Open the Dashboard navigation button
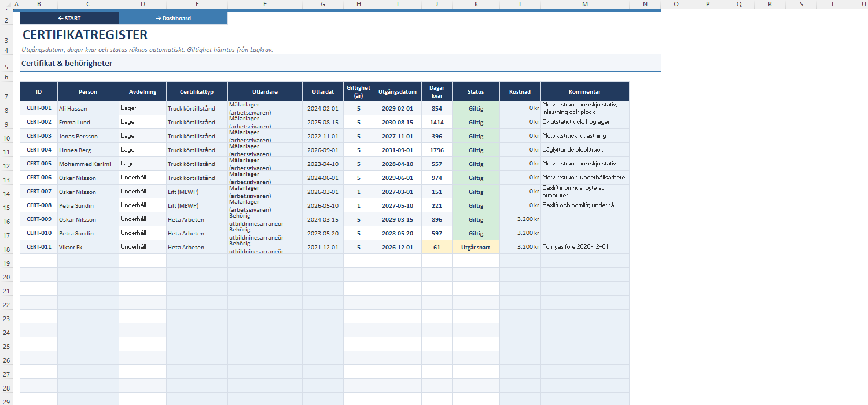868x405 pixels. [173, 18]
